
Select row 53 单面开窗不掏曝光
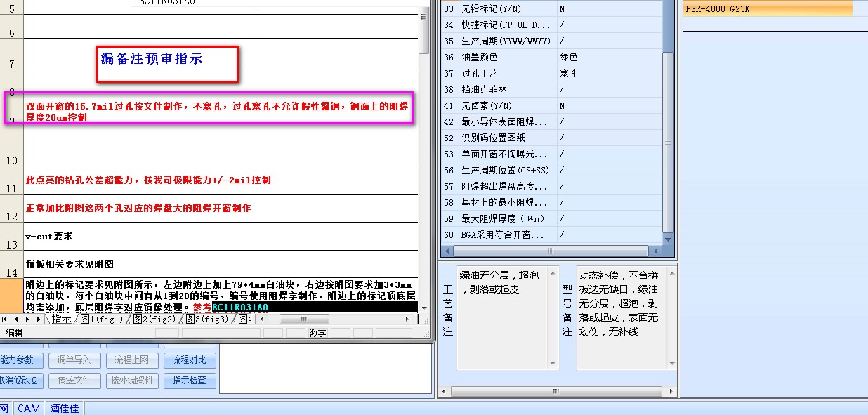(x=552, y=154)
